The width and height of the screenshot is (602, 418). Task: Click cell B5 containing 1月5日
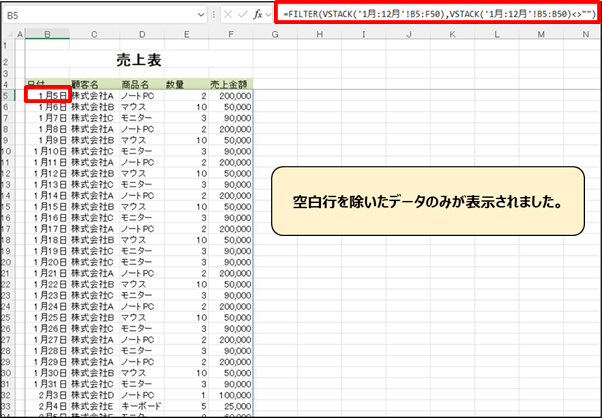coord(47,94)
